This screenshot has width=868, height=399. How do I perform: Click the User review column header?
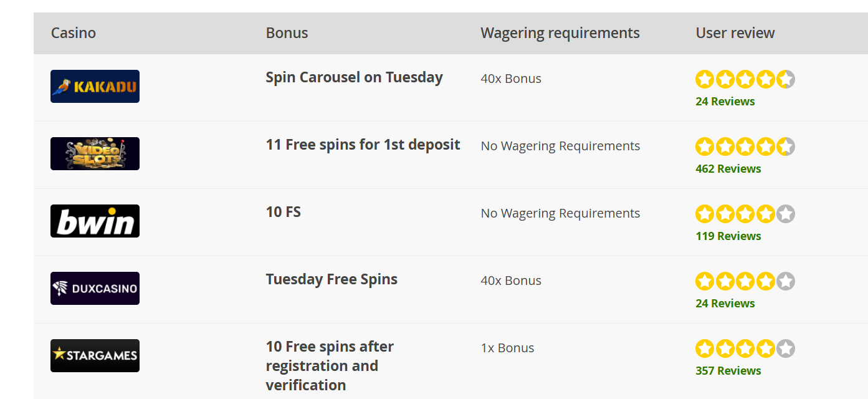click(x=735, y=33)
